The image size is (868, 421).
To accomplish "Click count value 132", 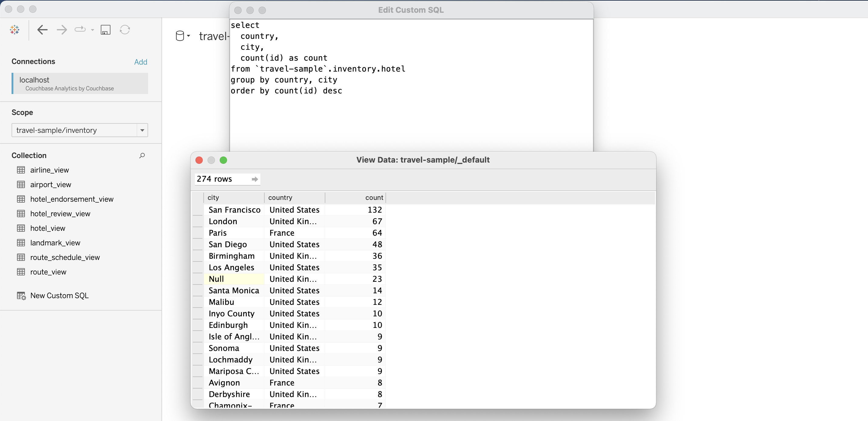I will click(x=355, y=210).
